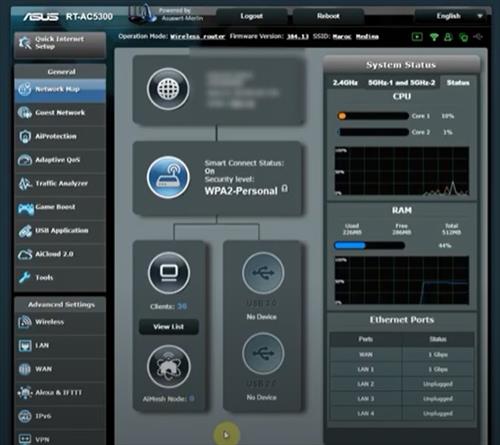Click the USB 3.0 port icon

pos(263,273)
